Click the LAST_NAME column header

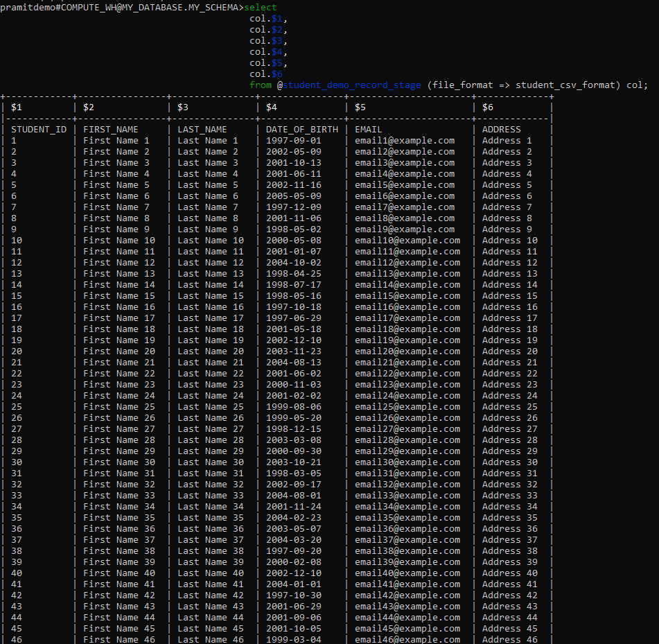click(202, 129)
